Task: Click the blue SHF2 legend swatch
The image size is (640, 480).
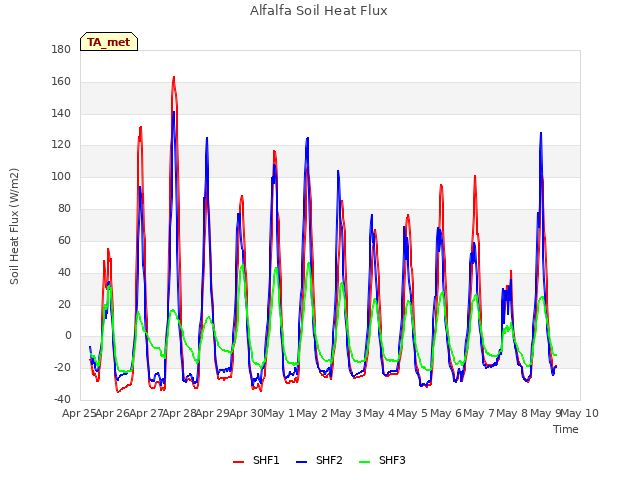Action: tap(301, 462)
